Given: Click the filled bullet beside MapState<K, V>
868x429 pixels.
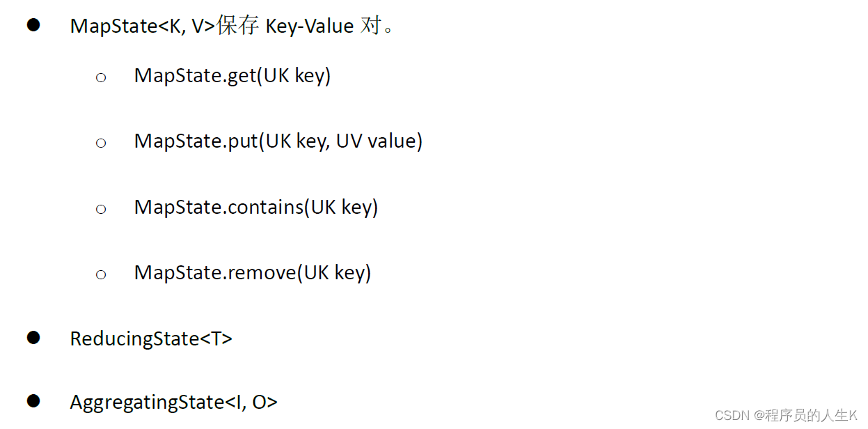Looking at the screenshot, I should click(x=33, y=26).
